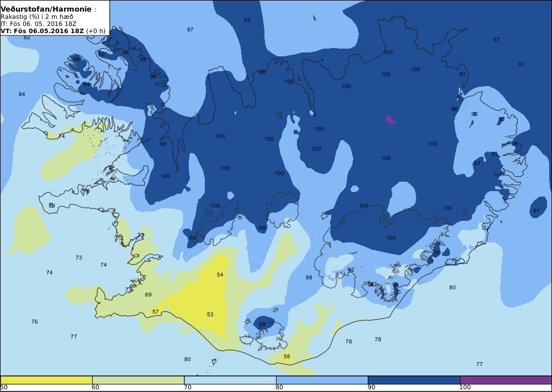Click the humidity value 58 on the south coast
Image resolution: width=552 pixels, height=392 pixels.
coord(287,357)
